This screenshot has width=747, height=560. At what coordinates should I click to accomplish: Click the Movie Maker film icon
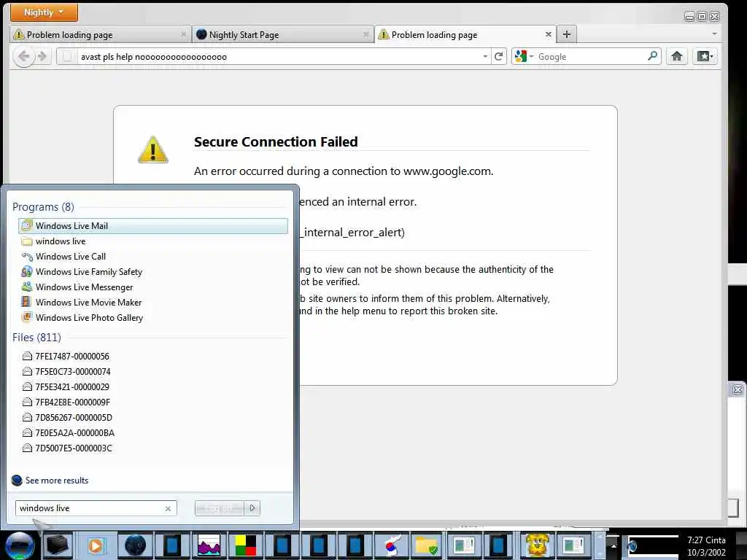pyautogui.click(x=26, y=302)
